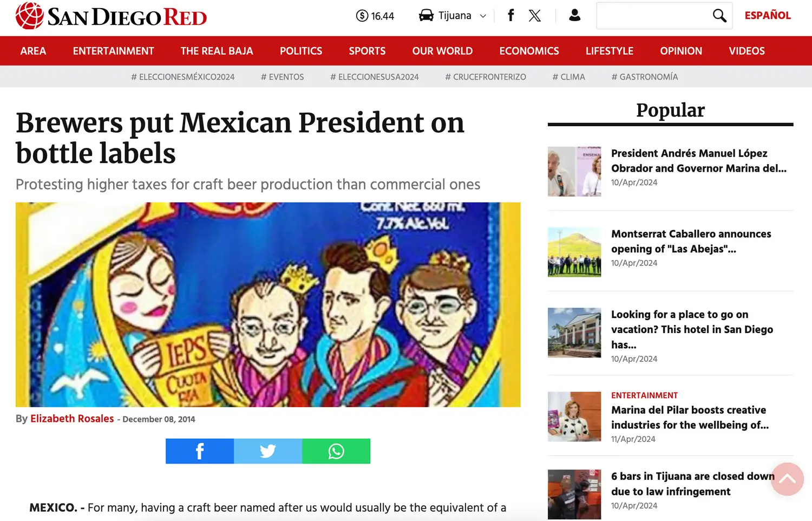Click the San Diego Red logo
812x521 pixels.
pyautogui.click(x=111, y=16)
